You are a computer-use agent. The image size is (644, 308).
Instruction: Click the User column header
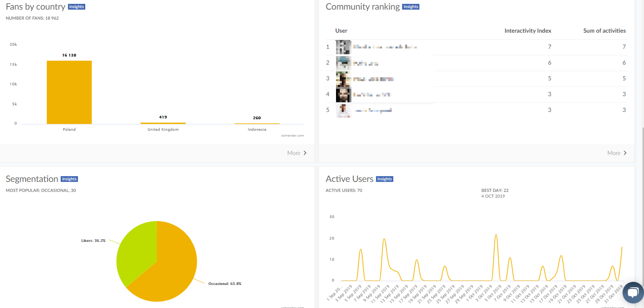341,31
